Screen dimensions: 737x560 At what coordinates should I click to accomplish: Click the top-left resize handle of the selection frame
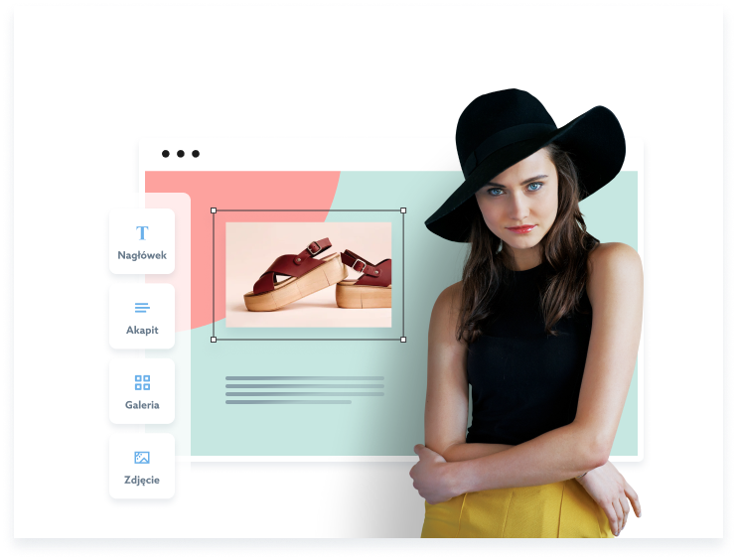tap(214, 210)
